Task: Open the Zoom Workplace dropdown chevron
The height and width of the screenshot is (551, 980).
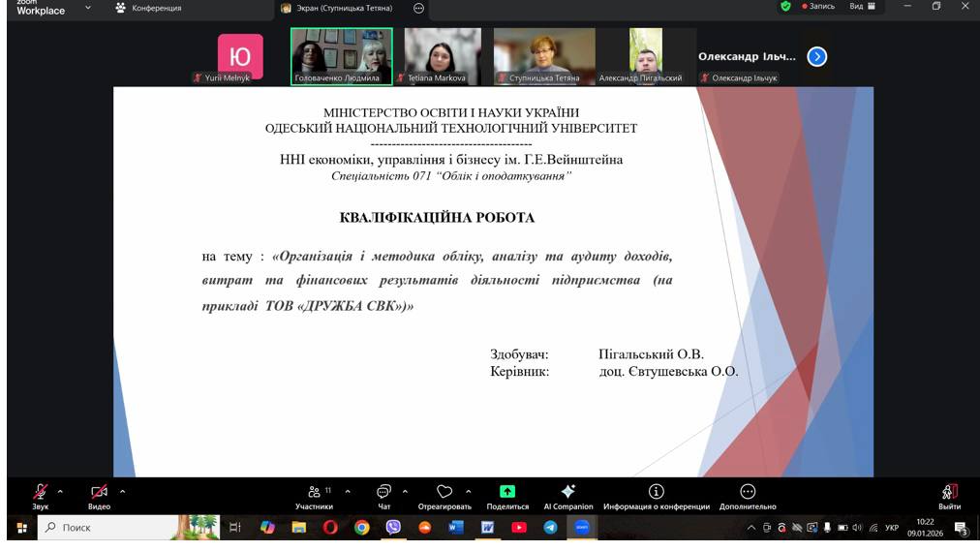Action: coord(88,8)
